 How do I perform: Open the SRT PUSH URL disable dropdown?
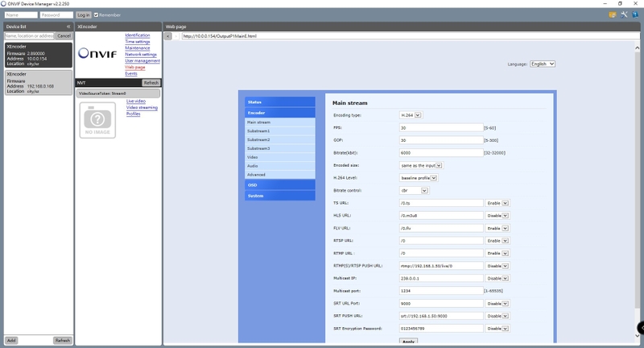click(497, 316)
